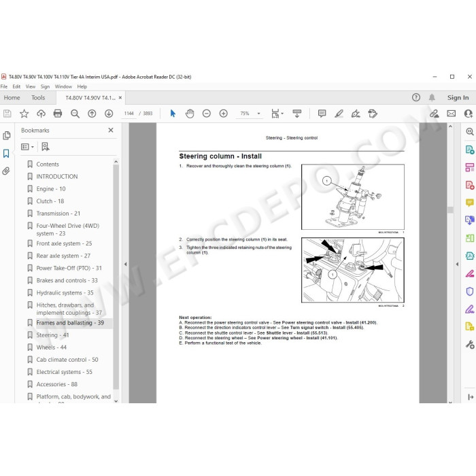Open the View menu
This screenshot has height=476, width=476.
[31, 86]
